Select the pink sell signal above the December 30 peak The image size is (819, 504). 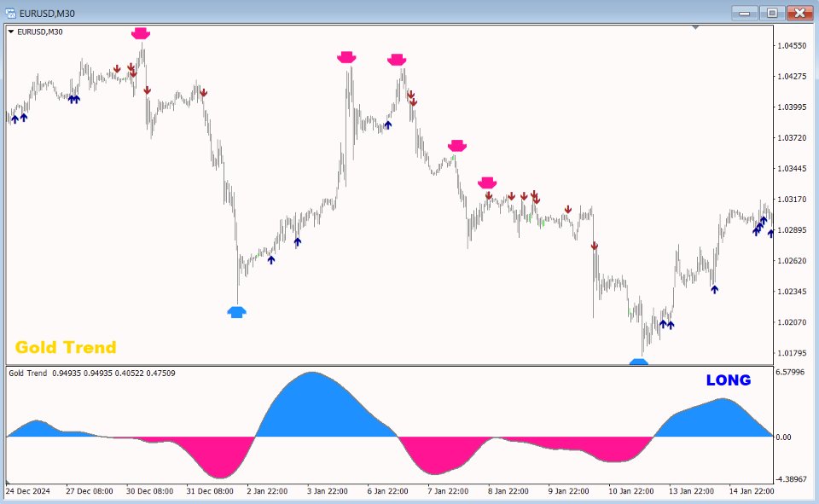point(140,33)
